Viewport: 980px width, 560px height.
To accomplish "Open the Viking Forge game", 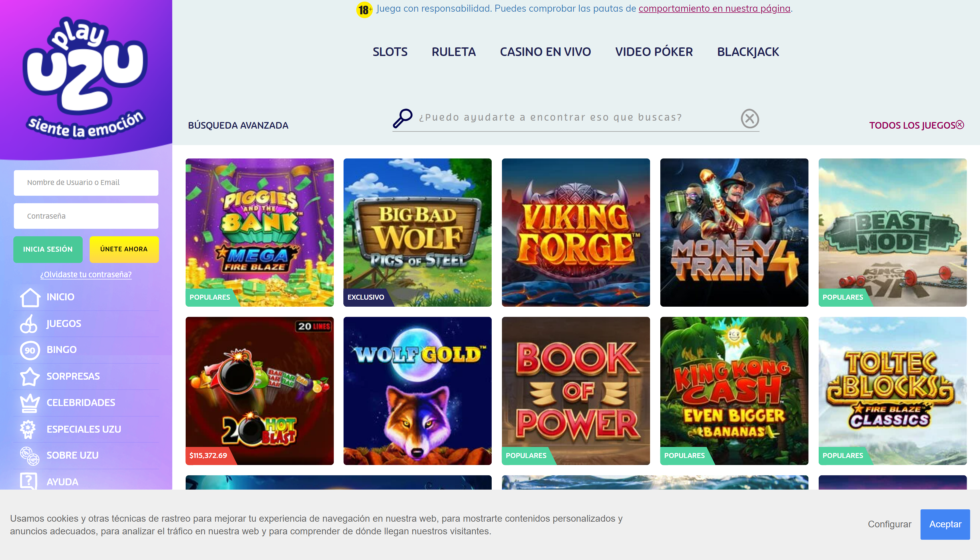I will pos(576,232).
